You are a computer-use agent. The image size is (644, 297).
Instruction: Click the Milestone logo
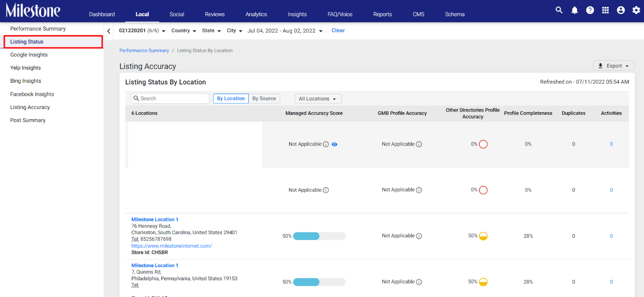coord(33,10)
